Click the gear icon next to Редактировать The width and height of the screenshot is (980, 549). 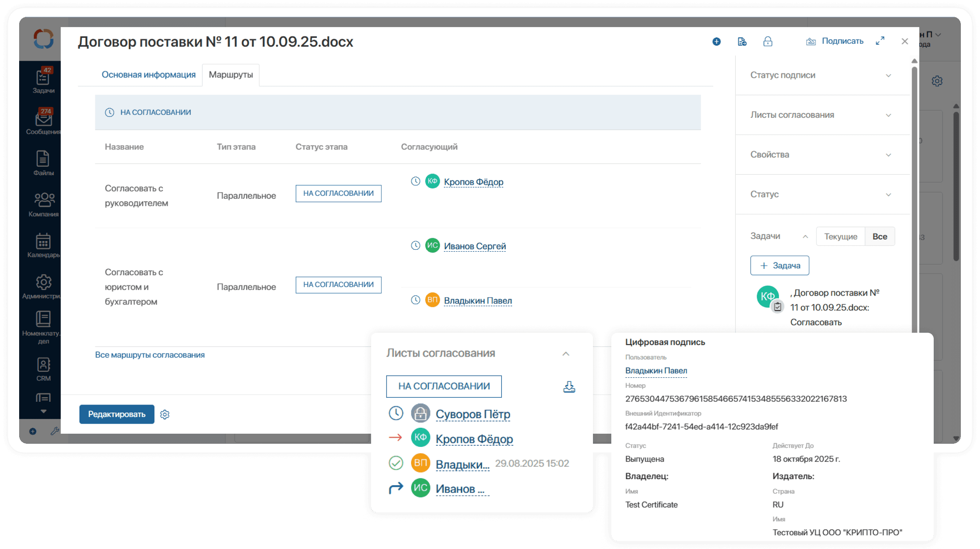165,415
